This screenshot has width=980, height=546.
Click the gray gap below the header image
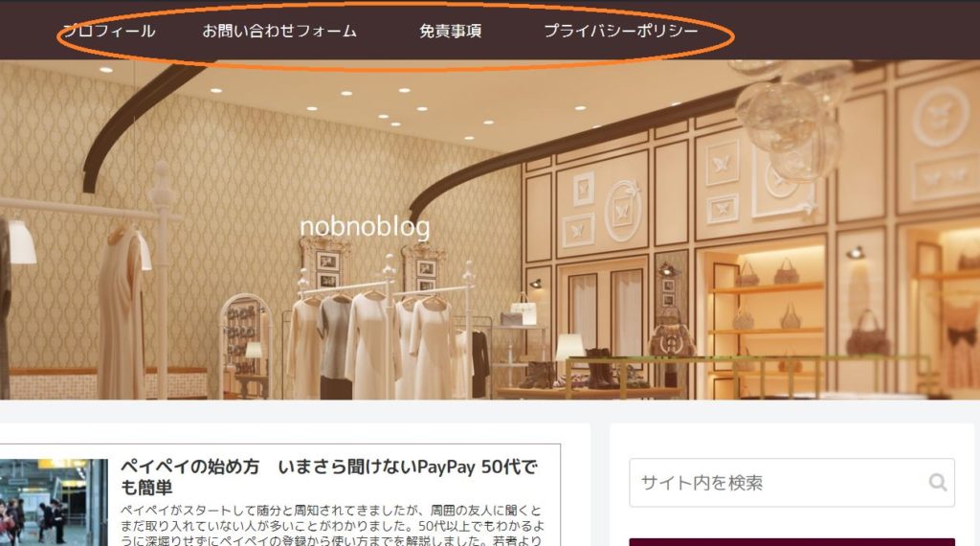pos(490,411)
